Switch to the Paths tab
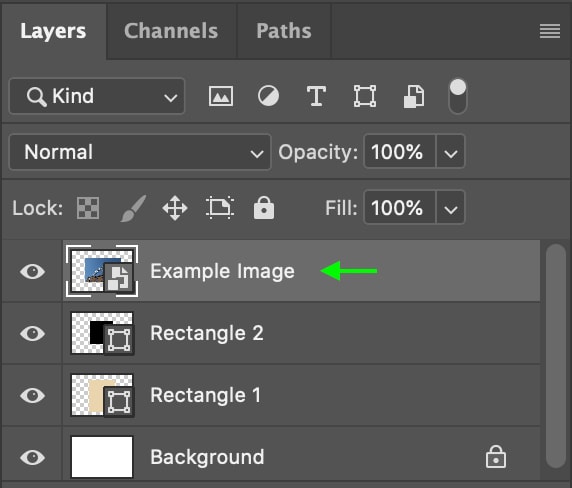 (284, 31)
